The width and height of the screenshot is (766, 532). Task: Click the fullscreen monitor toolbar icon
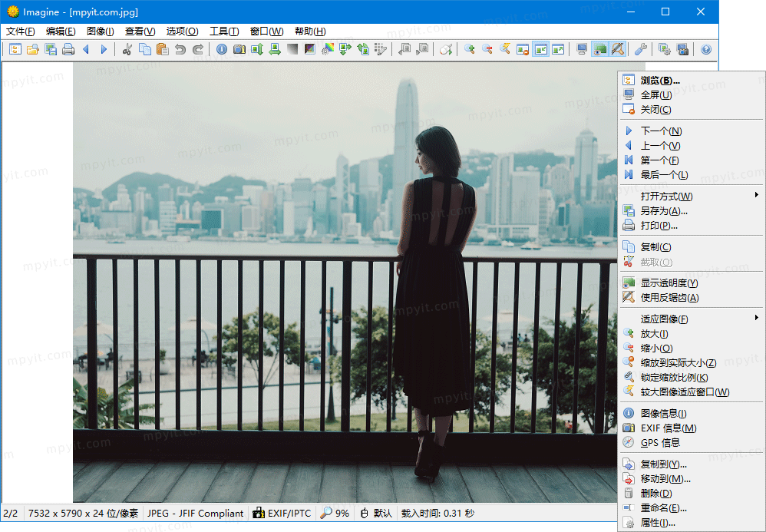coord(581,49)
